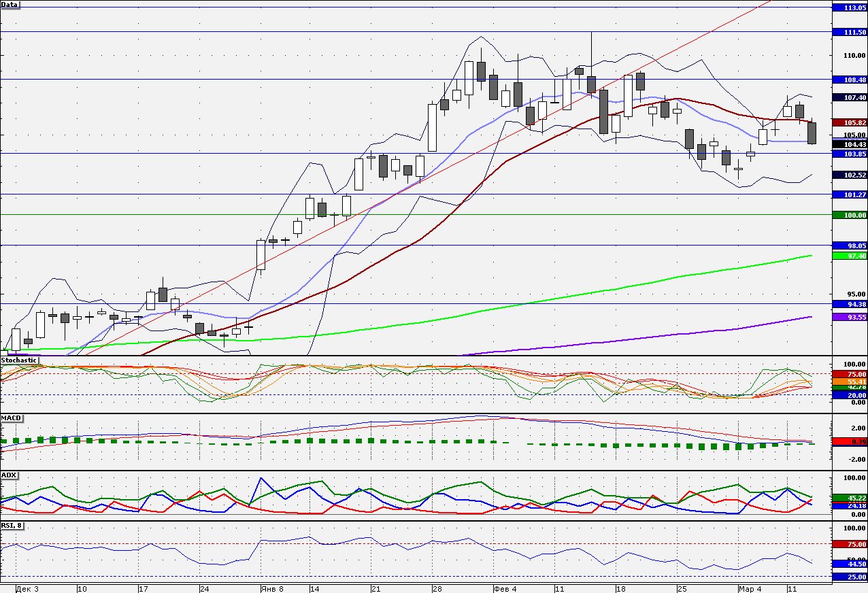The width and height of the screenshot is (868, 593).
Task: Click the 110.00 price axis value
Action: (854, 56)
